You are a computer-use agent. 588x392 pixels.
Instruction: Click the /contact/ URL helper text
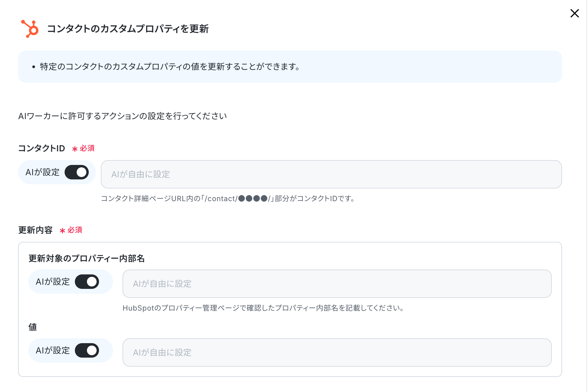228,198
